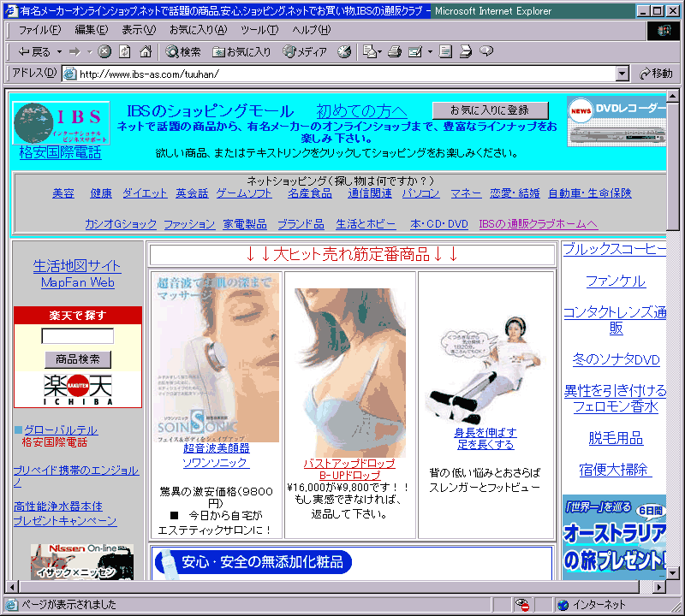
Task: Click the bust-up bra product image
Action: (x=349, y=372)
